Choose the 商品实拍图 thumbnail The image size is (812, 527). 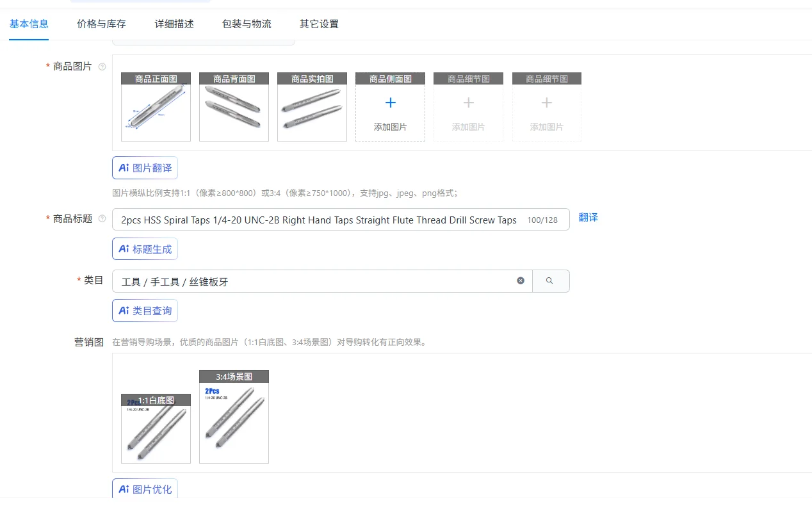click(x=312, y=107)
